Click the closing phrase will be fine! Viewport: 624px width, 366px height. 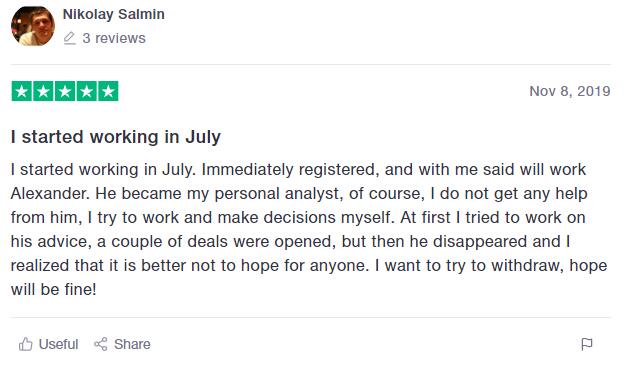(x=53, y=289)
